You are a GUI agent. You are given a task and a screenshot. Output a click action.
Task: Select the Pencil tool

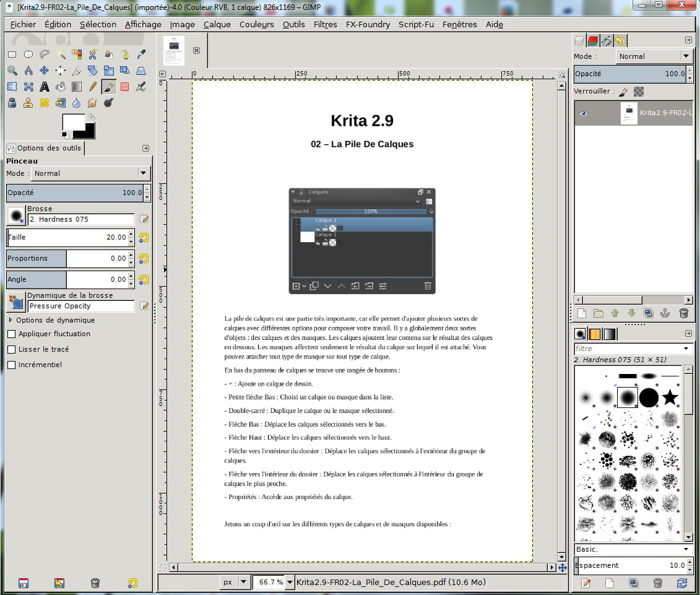pos(92,87)
